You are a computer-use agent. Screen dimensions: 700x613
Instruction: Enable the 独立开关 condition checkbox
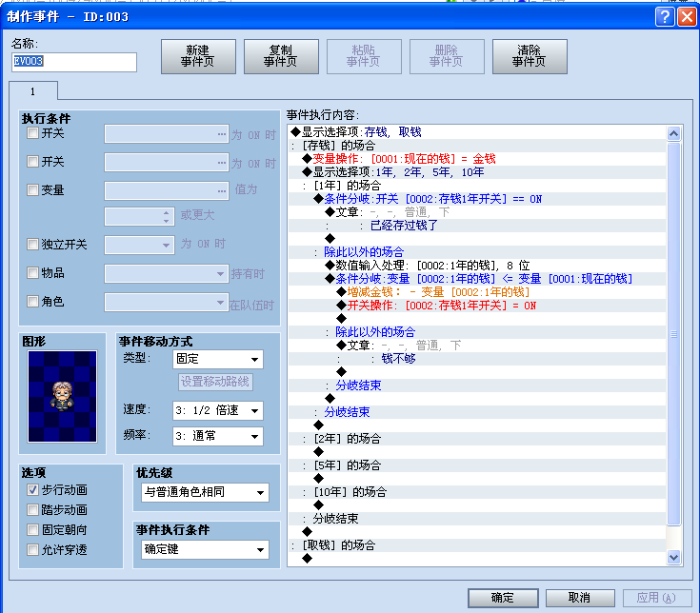coord(32,244)
